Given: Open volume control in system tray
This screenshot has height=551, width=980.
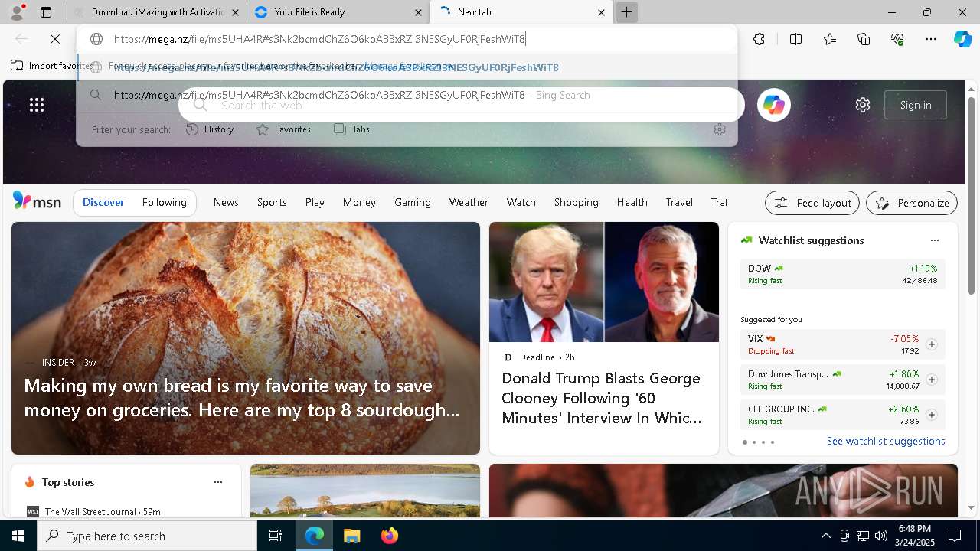Looking at the screenshot, I should point(880,536).
